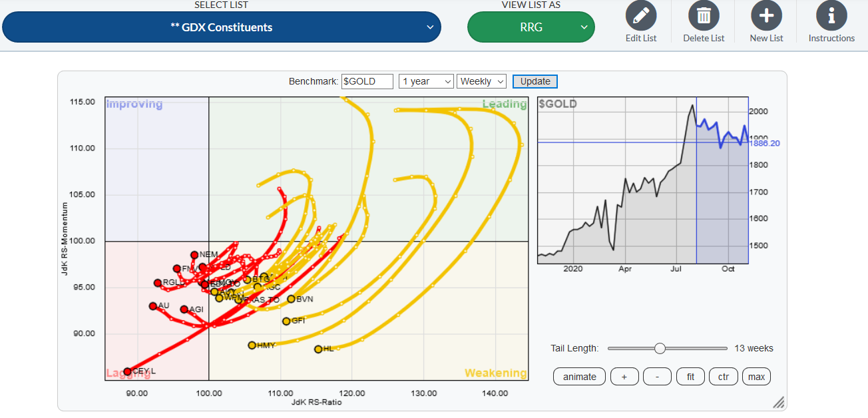
Task: Click the ctr button
Action: (723, 377)
